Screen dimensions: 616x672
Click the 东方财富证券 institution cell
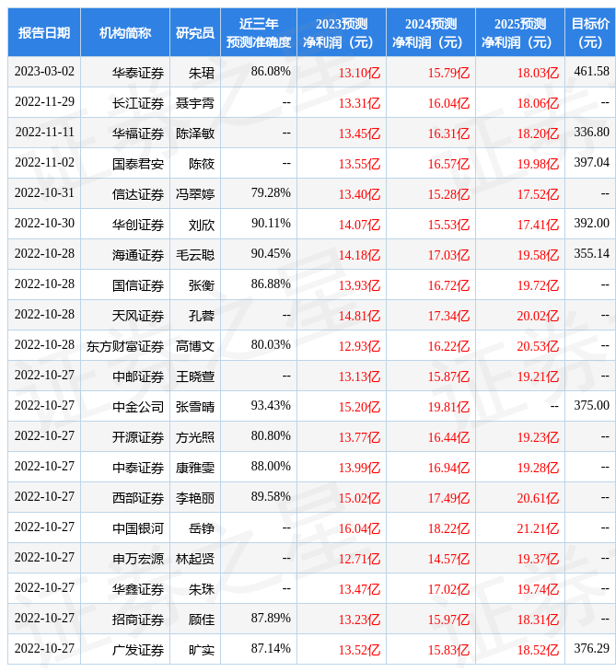coord(125,345)
